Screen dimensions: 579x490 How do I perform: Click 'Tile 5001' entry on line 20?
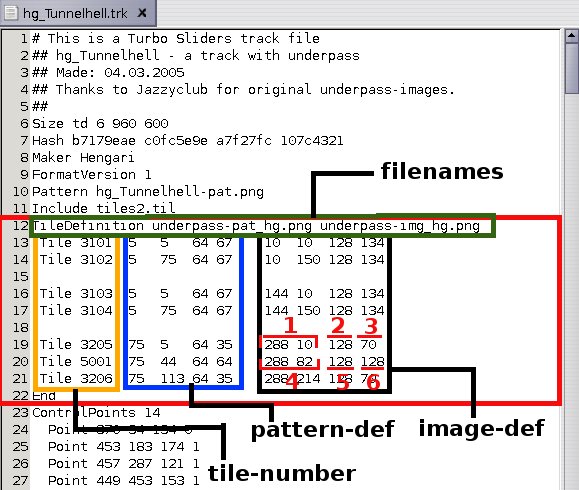(76, 361)
